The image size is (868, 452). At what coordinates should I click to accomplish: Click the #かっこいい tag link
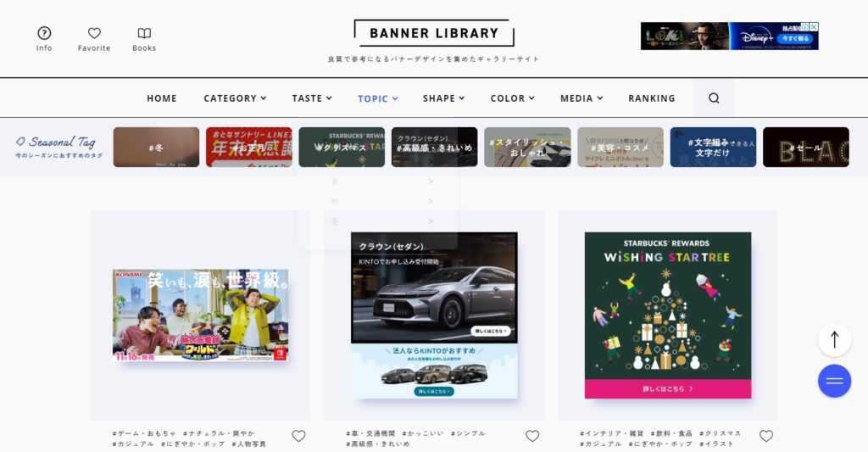(422, 433)
